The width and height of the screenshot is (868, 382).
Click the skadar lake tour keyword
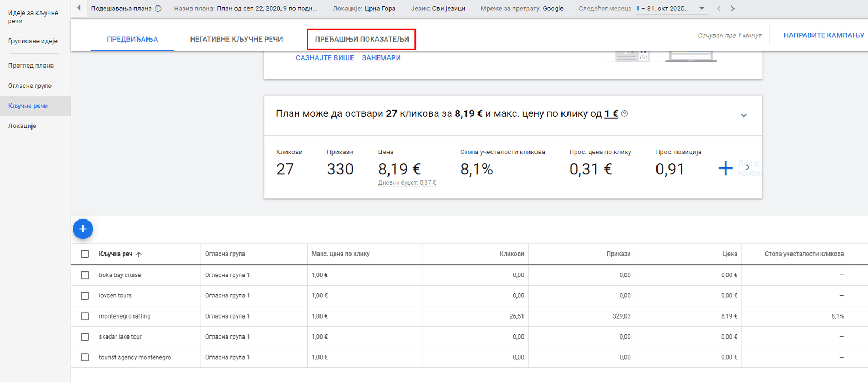[120, 337]
